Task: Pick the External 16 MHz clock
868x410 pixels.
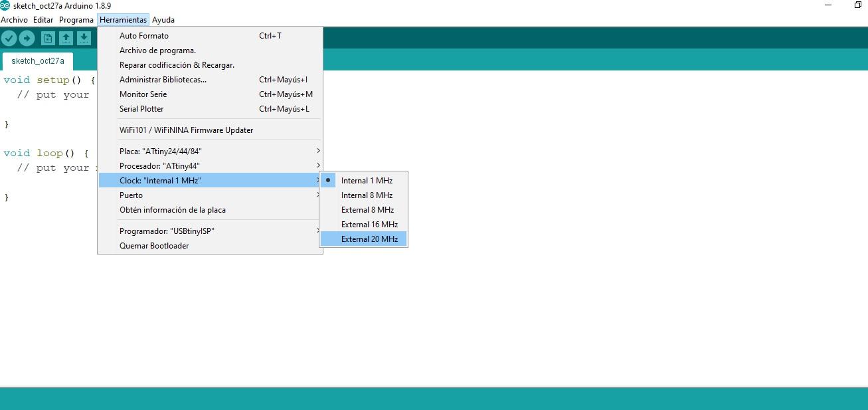Action: [x=369, y=225]
